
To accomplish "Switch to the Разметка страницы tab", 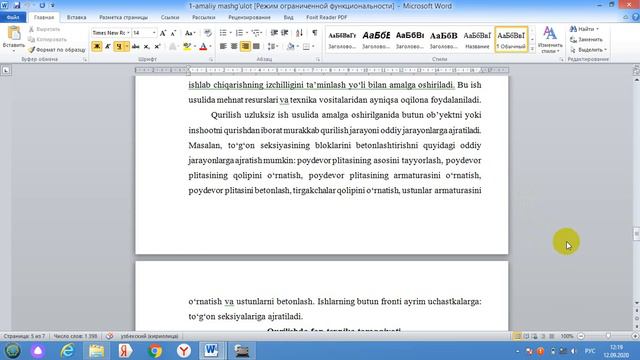I will click(123, 18).
